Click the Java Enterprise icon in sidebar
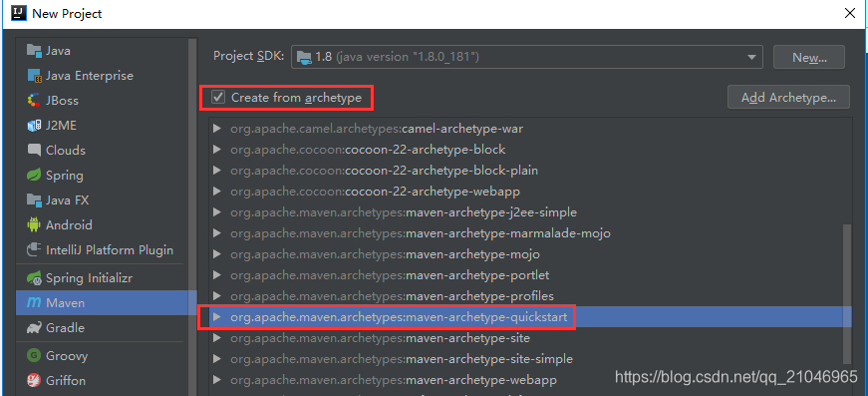 34,76
